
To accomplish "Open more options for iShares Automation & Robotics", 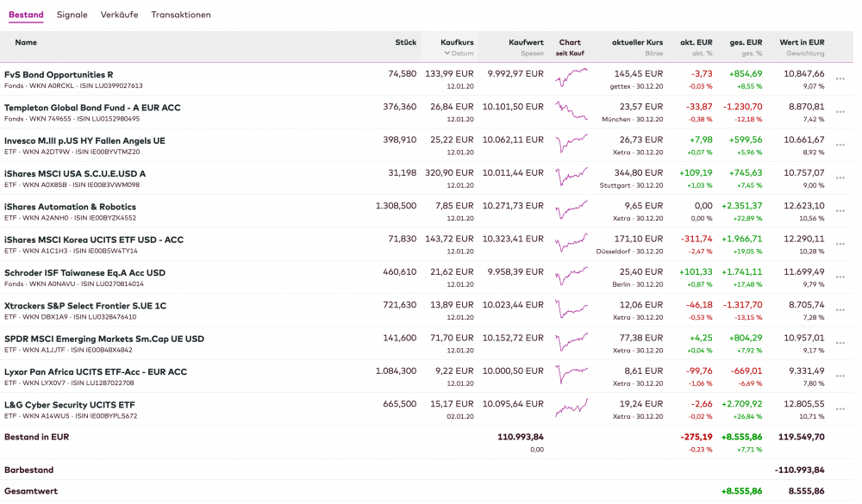I will tap(840, 211).
